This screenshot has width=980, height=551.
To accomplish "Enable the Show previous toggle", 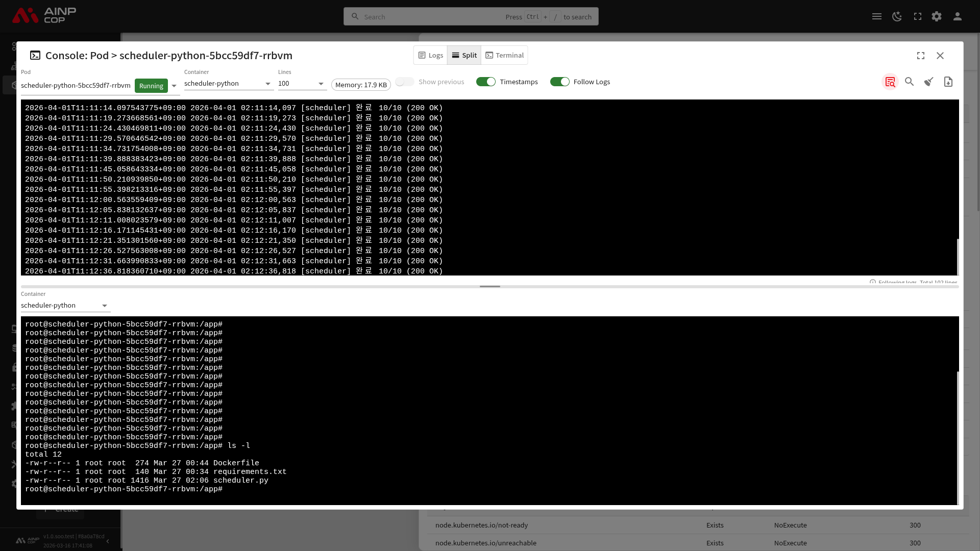I will pyautogui.click(x=404, y=82).
